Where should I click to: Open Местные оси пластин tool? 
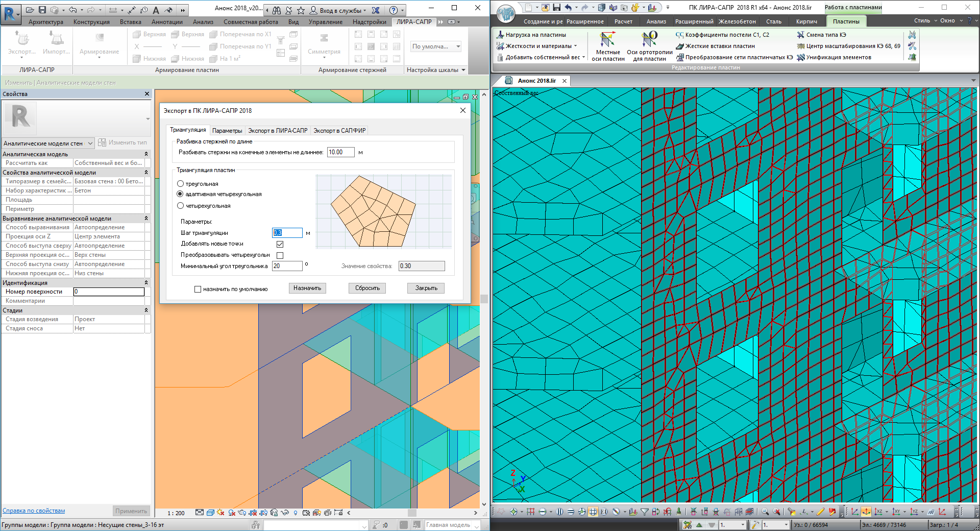tap(608, 46)
